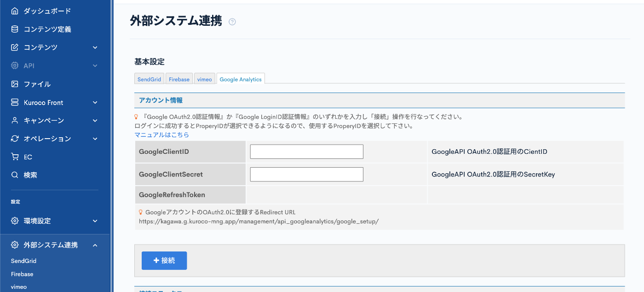Click the EC shopping cart icon
This screenshot has width=644, height=292.
point(15,157)
